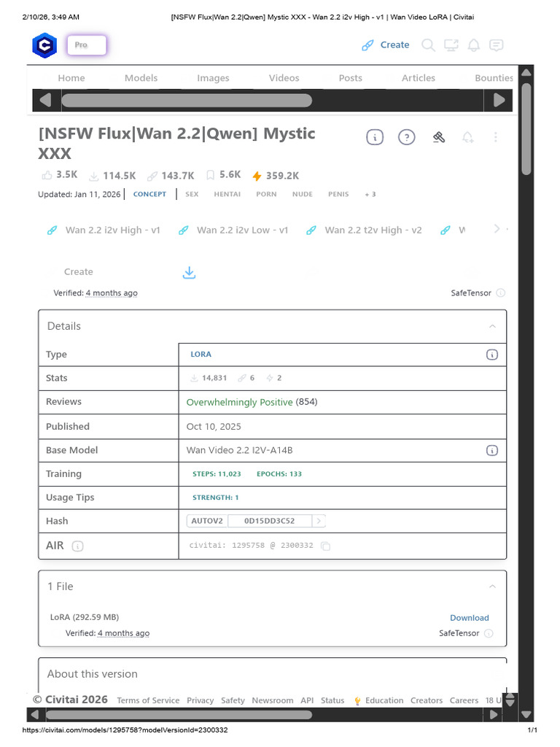Open the Terms of Service link

pos(148,700)
